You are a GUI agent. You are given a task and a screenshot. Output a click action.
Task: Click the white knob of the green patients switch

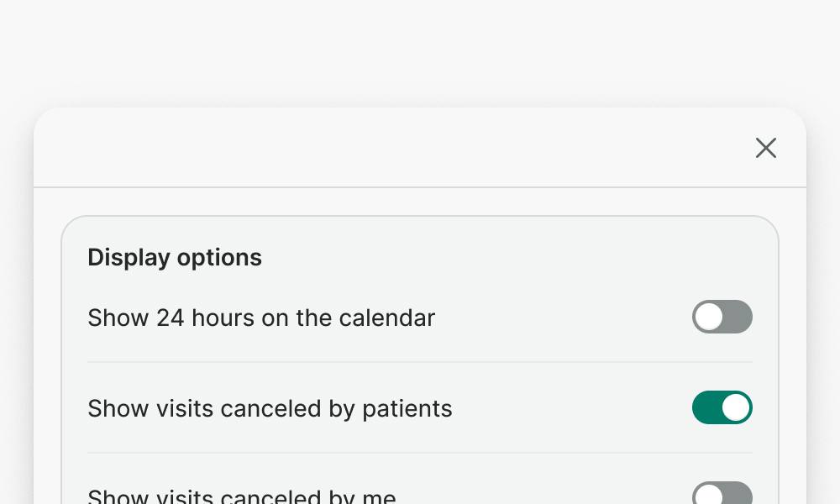[x=736, y=407]
